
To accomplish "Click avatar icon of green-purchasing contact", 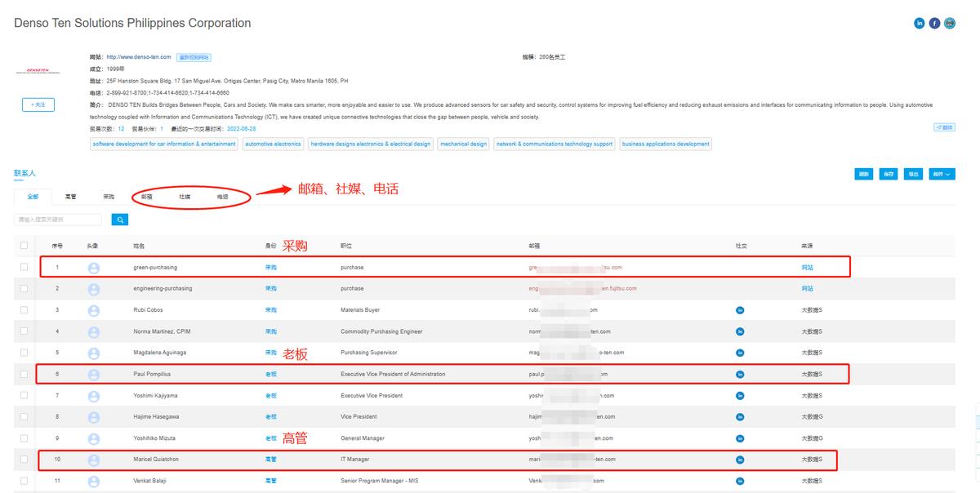I will point(94,268).
